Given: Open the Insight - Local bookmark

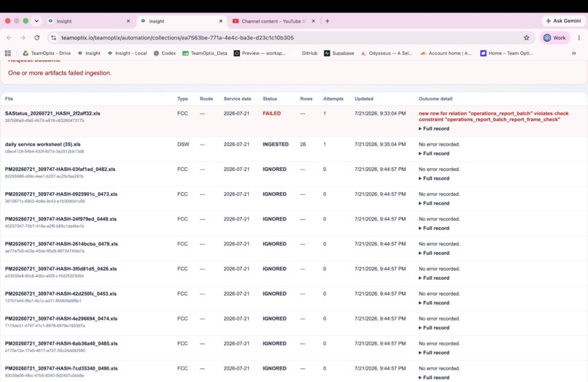Looking at the screenshot, I should pos(127,53).
